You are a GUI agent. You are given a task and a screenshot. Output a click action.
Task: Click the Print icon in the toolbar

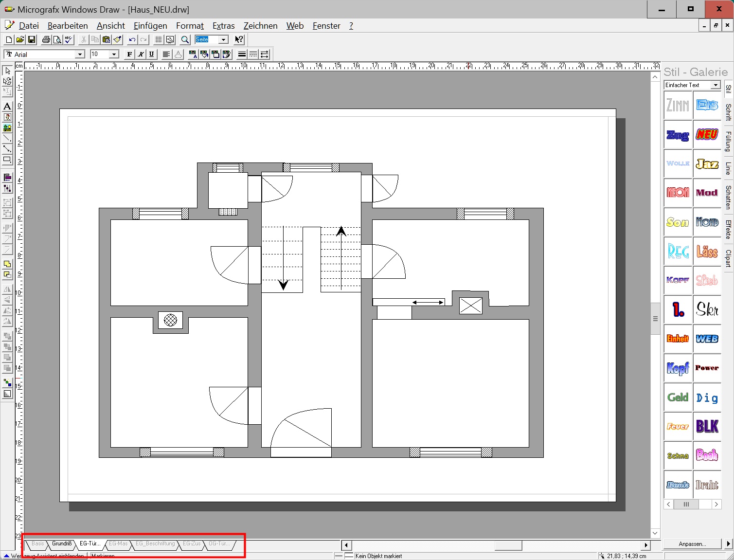coord(46,40)
